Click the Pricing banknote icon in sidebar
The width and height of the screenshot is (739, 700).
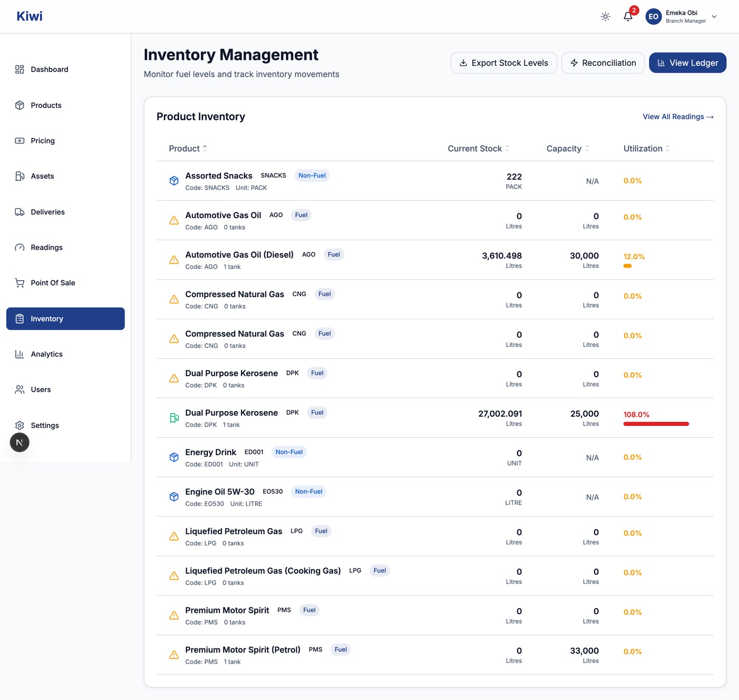[20, 141]
